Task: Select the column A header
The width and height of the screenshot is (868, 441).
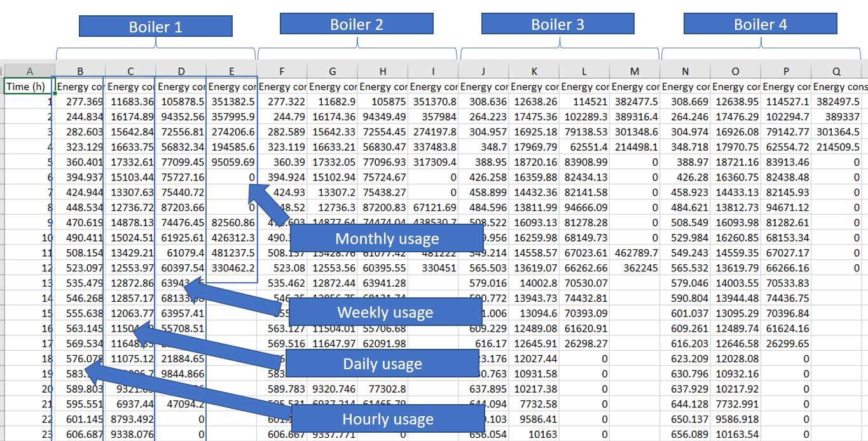Action: 29,71
